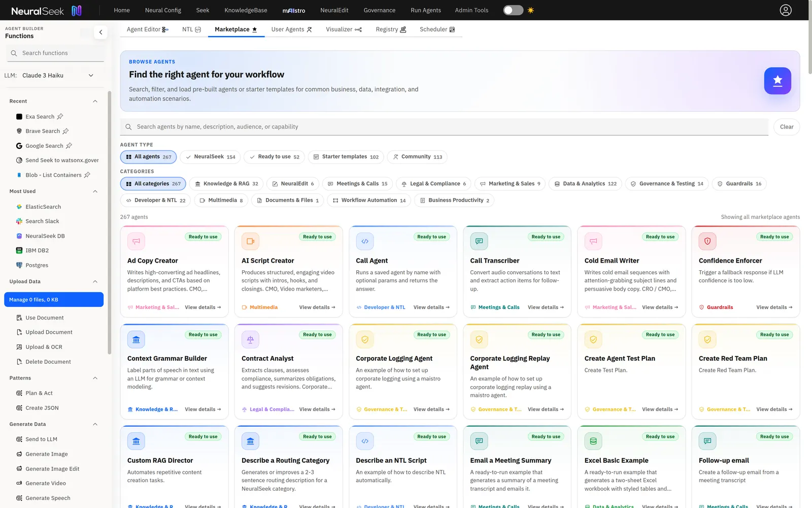Collapse the Most Used section
The width and height of the screenshot is (812, 508).
point(95,192)
